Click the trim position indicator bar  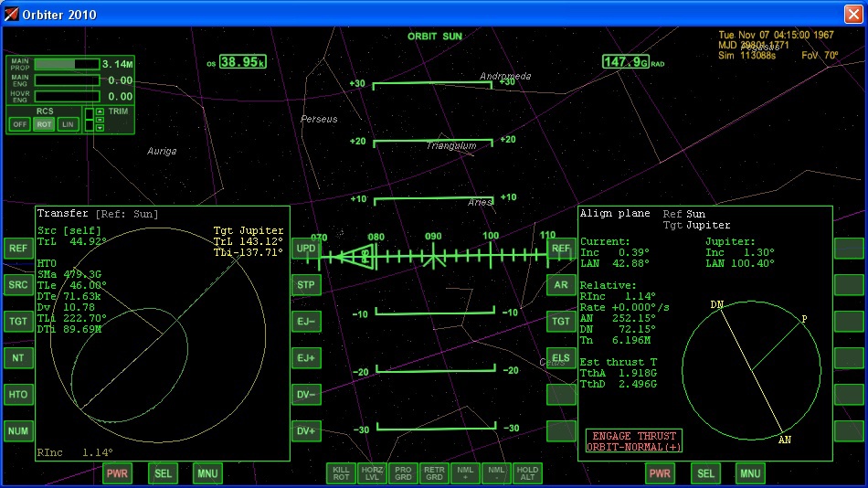pos(90,120)
